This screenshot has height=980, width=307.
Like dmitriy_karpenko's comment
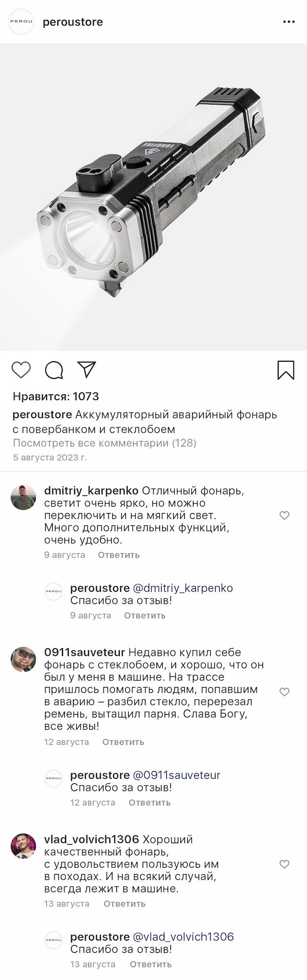coord(284,516)
